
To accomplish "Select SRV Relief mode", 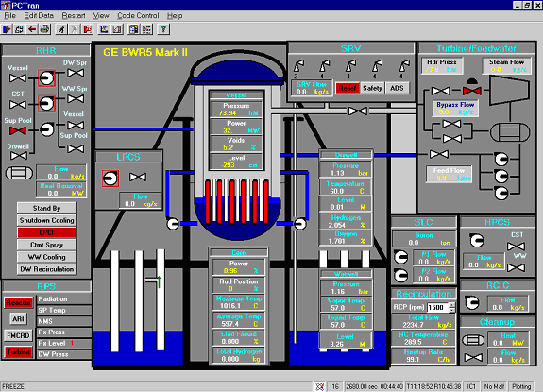I will click(x=347, y=88).
